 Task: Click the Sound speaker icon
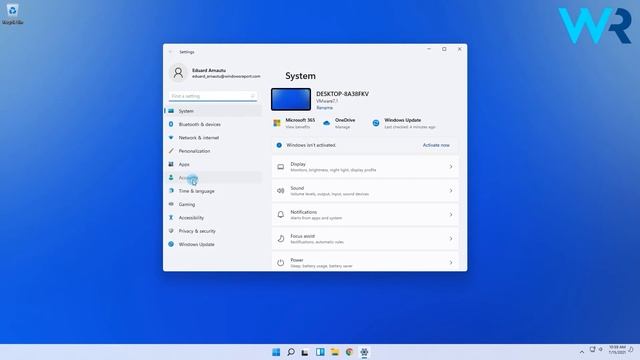(x=281, y=191)
